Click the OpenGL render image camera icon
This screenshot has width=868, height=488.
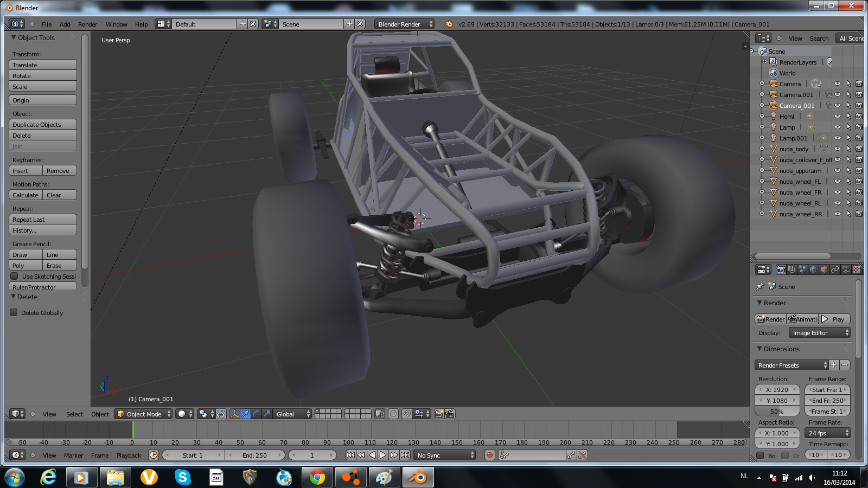(439, 414)
